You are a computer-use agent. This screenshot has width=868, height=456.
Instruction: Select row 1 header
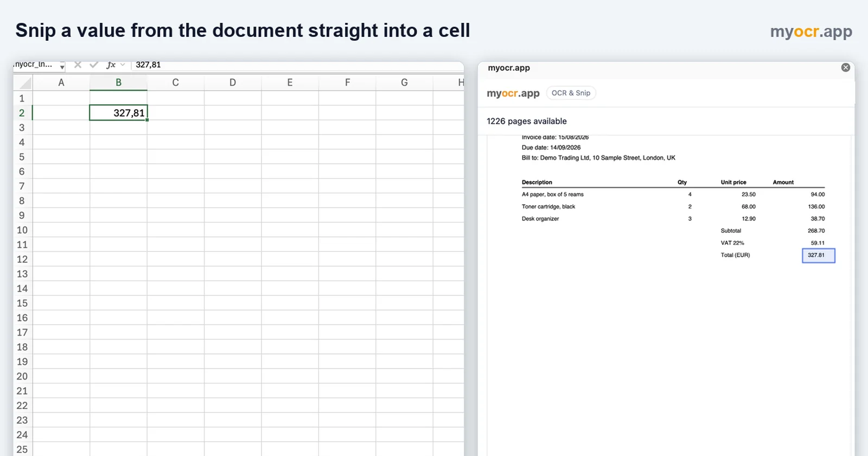coord(22,98)
